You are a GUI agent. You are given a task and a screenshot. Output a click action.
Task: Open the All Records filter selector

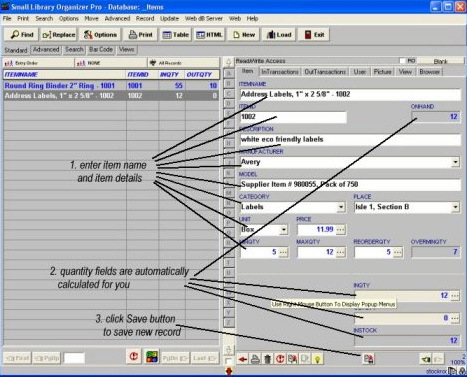click(x=183, y=63)
